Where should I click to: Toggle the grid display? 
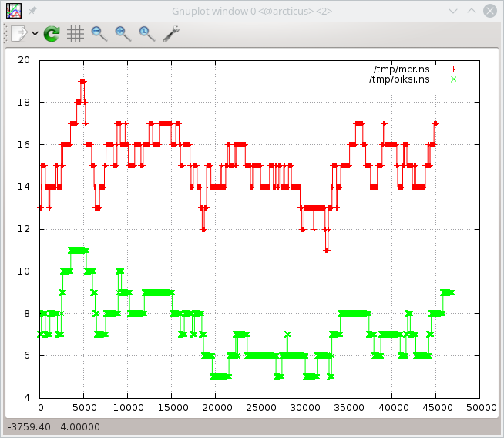click(x=75, y=33)
